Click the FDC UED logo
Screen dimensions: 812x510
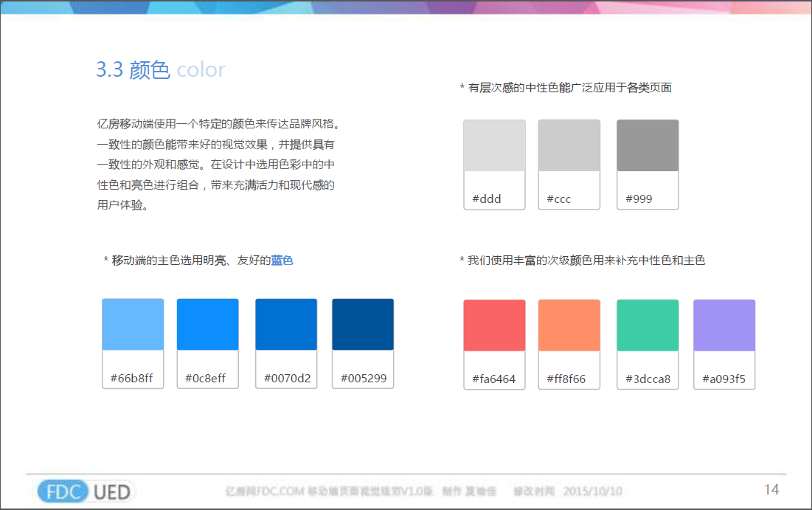tap(86, 492)
